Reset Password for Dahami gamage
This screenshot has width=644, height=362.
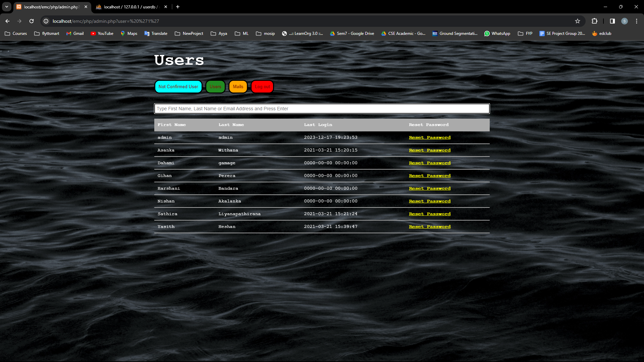point(430,163)
